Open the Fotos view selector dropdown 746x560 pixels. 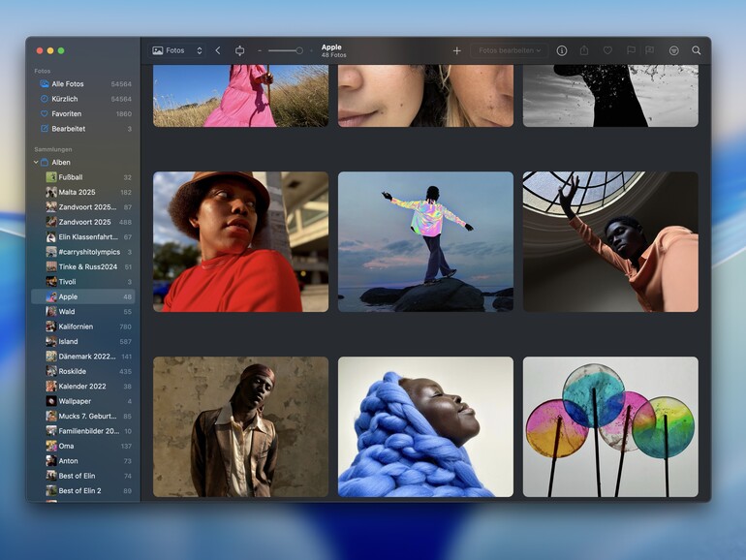click(x=177, y=50)
